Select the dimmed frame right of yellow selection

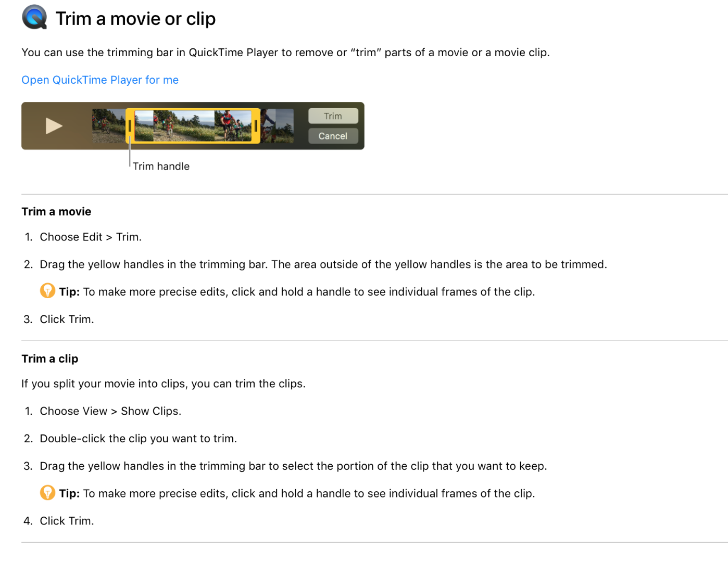278,126
